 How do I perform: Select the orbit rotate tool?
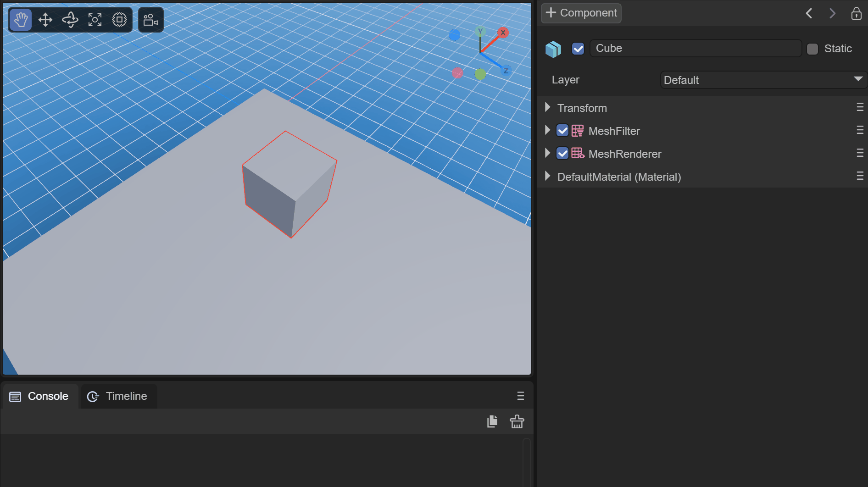(x=70, y=20)
